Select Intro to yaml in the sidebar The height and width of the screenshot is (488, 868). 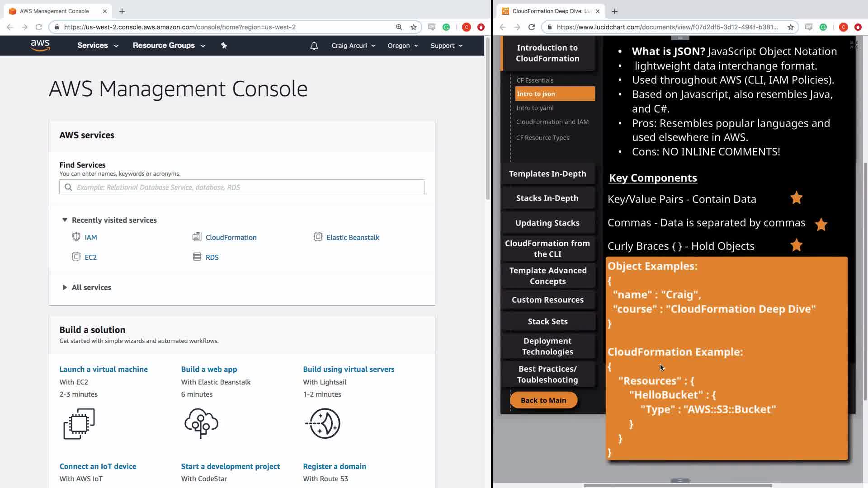pyautogui.click(x=535, y=108)
